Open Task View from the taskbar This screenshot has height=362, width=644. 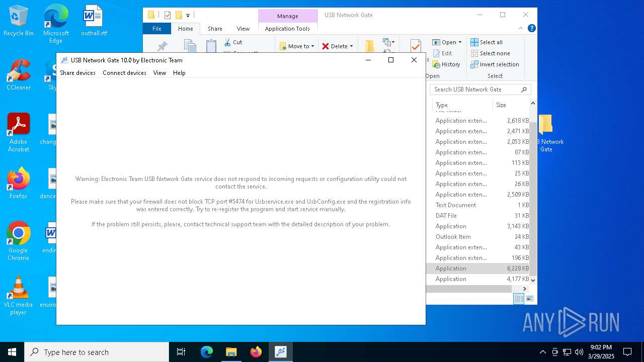tap(181, 352)
